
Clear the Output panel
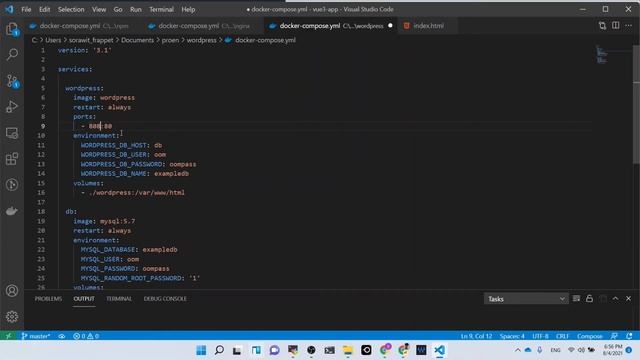(576, 299)
